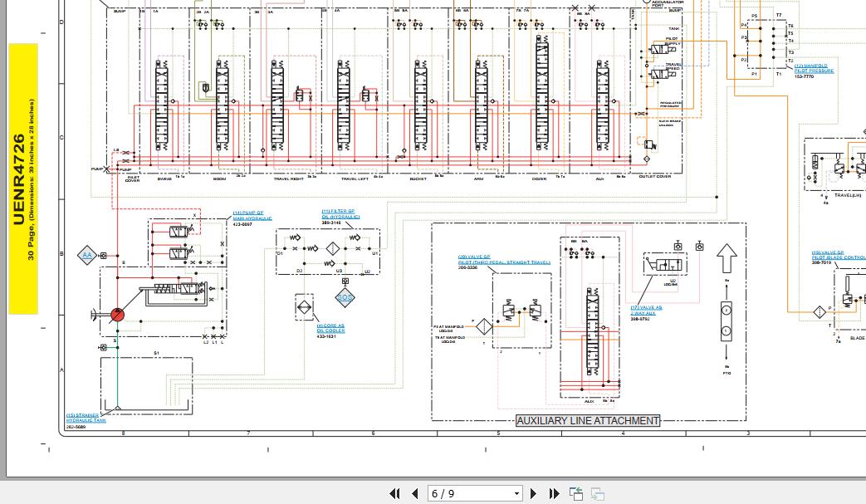Open the page number dropdown arrow
866x504 pixels.
(x=516, y=493)
